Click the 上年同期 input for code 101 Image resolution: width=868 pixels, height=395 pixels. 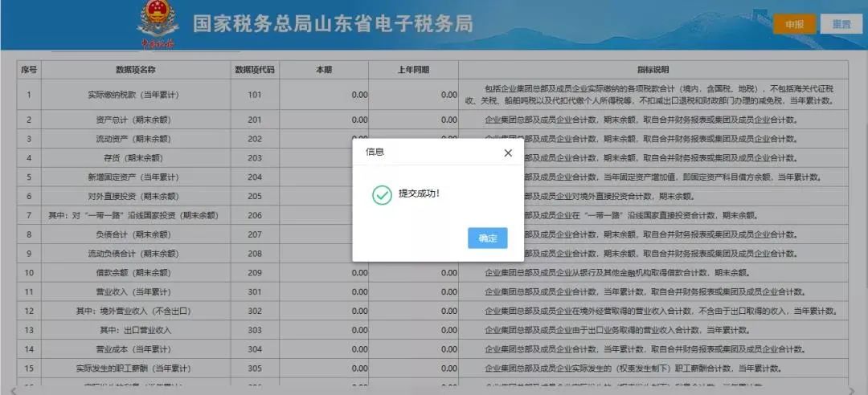click(414, 95)
